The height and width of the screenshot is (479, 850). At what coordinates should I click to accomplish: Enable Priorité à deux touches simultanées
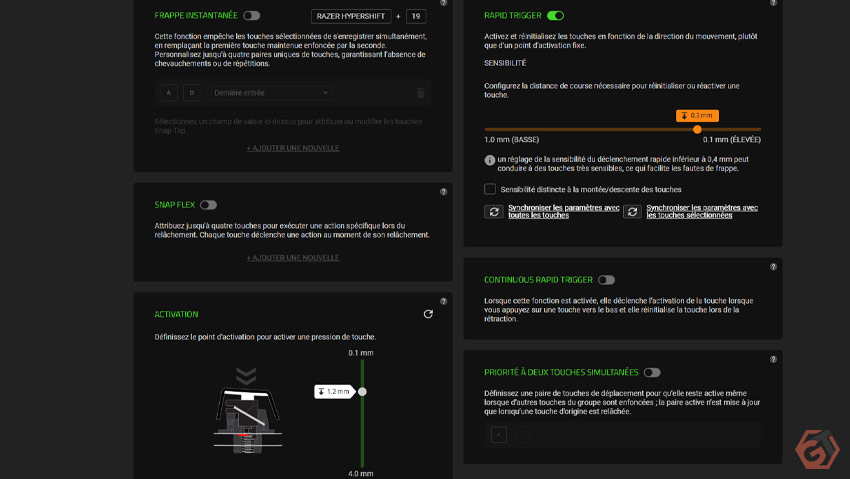pyautogui.click(x=652, y=373)
